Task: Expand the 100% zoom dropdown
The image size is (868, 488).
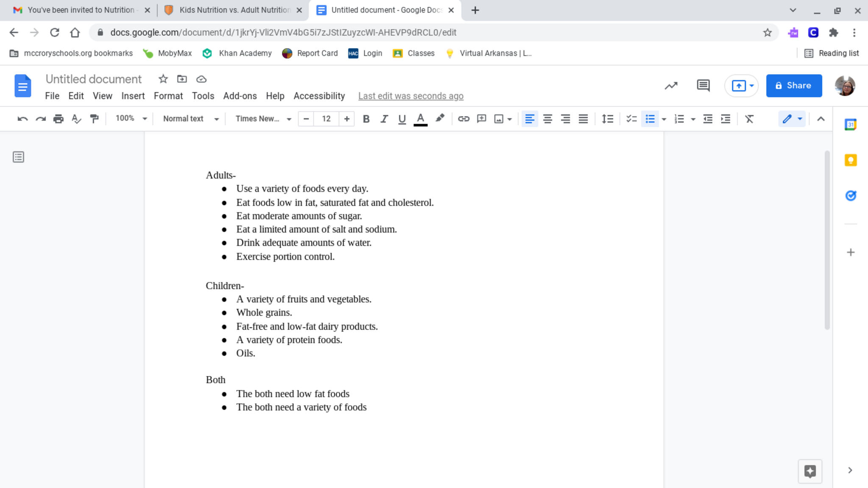Action: pos(131,118)
